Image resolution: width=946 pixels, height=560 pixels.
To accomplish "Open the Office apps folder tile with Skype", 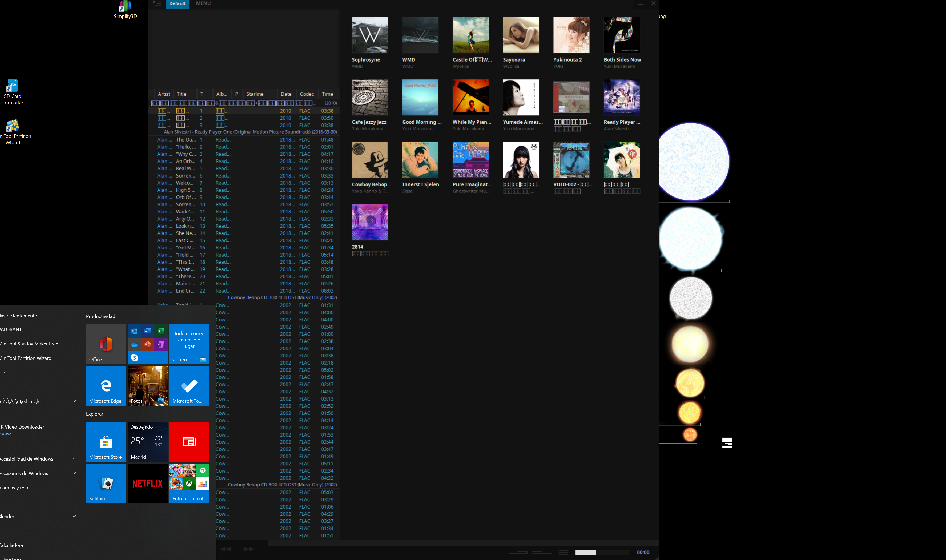I will (148, 344).
